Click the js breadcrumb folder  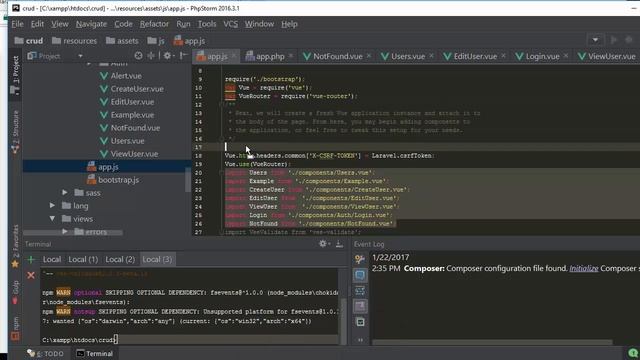point(156,41)
